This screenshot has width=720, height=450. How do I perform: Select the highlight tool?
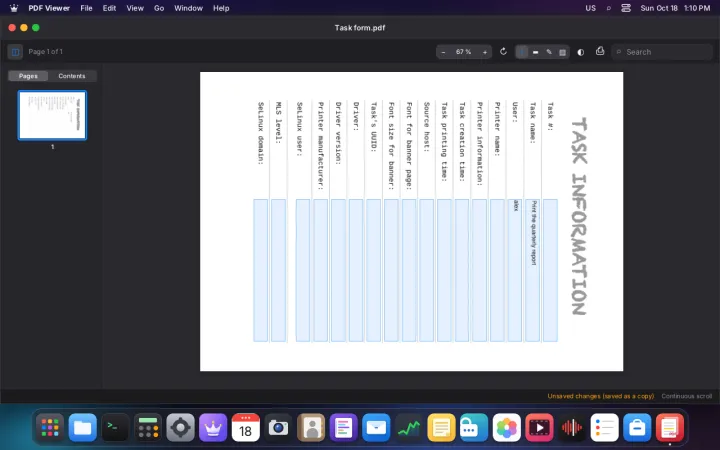coord(535,52)
